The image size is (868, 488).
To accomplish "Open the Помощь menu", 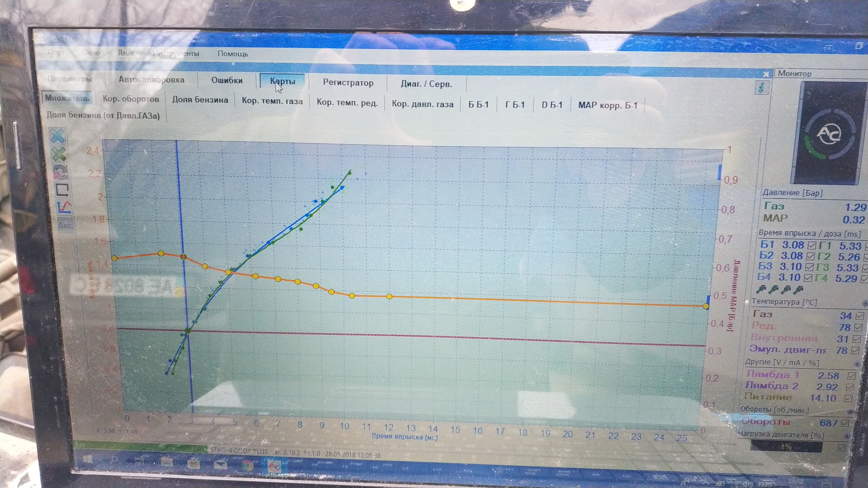I will (x=232, y=54).
